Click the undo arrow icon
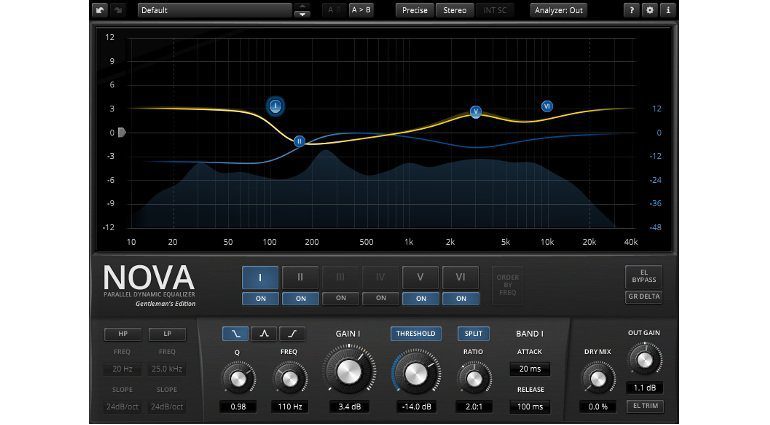This screenshot has width=770, height=425. point(100,10)
